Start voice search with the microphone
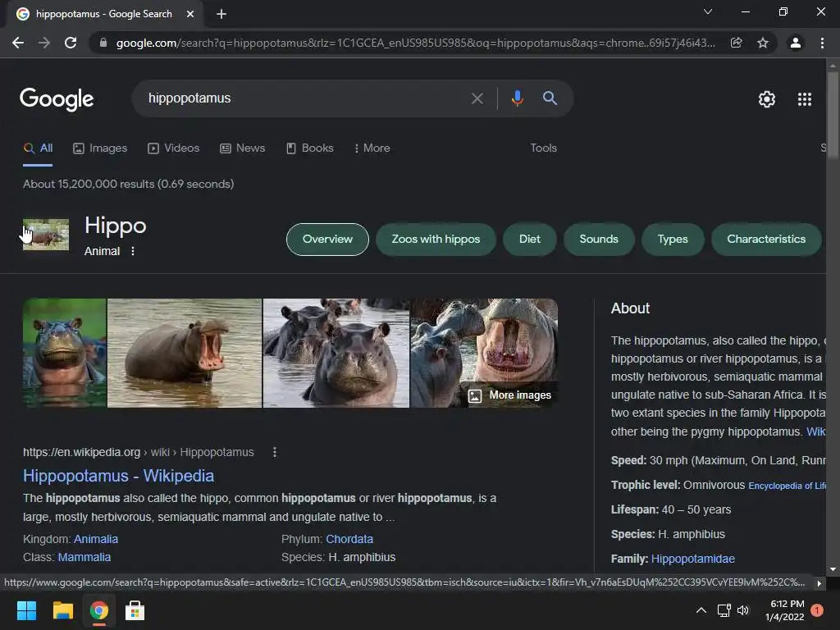The image size is (840, 630). coord(517,98)
